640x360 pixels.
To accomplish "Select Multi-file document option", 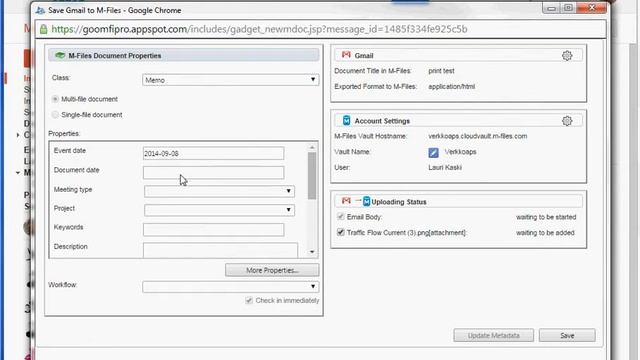I will click(x=55, y=99).
